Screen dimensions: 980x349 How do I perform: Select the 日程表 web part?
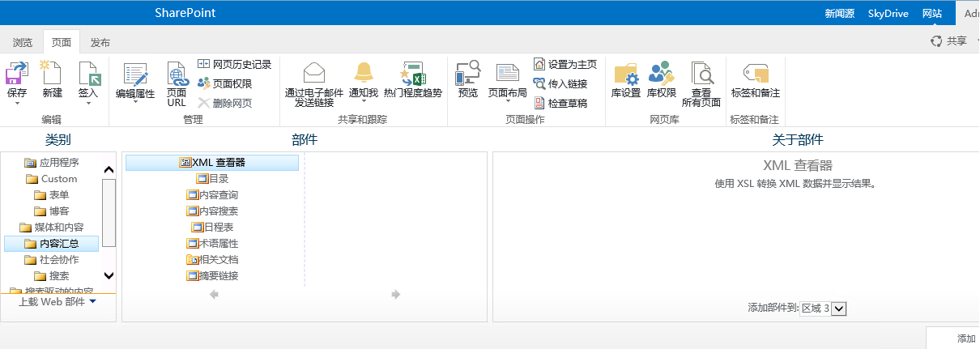click(x=212, y=228)
